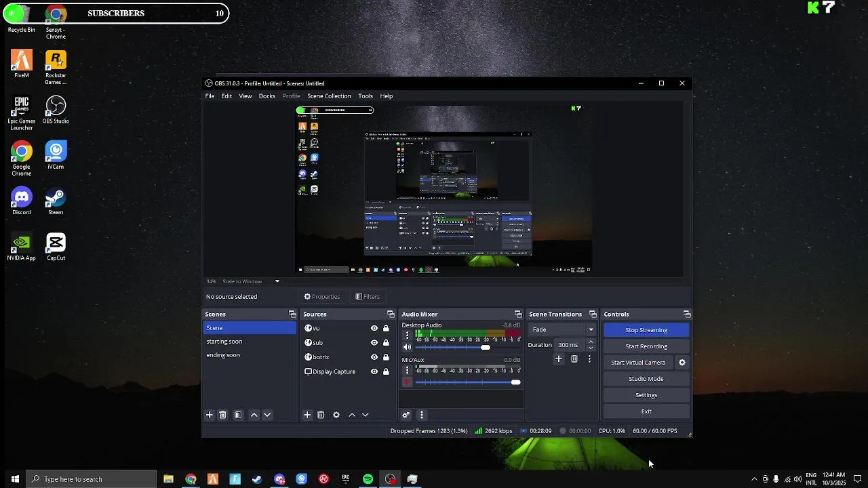Screen dimensions: 868x488
Task: Click Start Virtual Camera
Action: (638, 363)
